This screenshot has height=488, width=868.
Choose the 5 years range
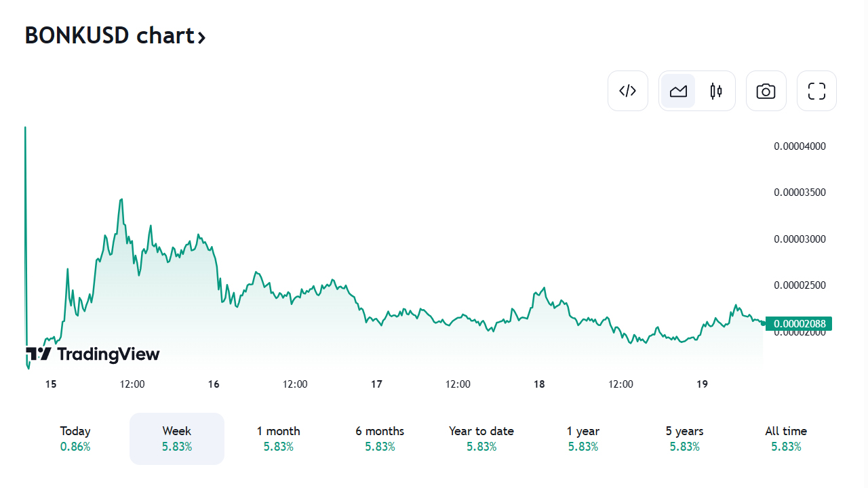[684, 439]
